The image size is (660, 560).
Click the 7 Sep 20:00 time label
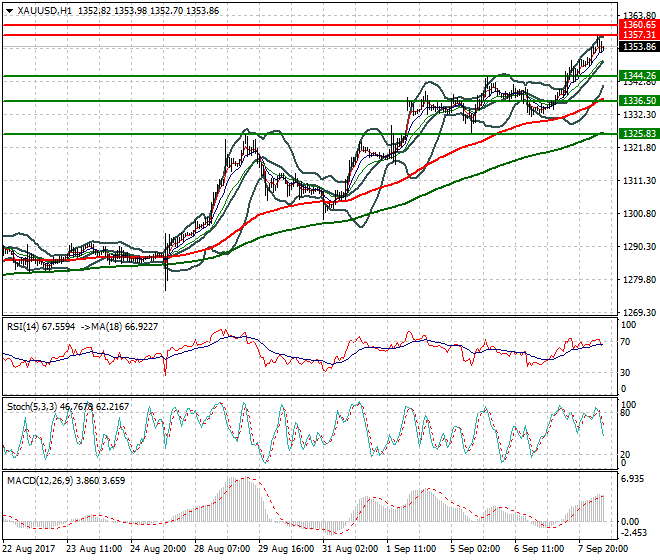(603, 549)
